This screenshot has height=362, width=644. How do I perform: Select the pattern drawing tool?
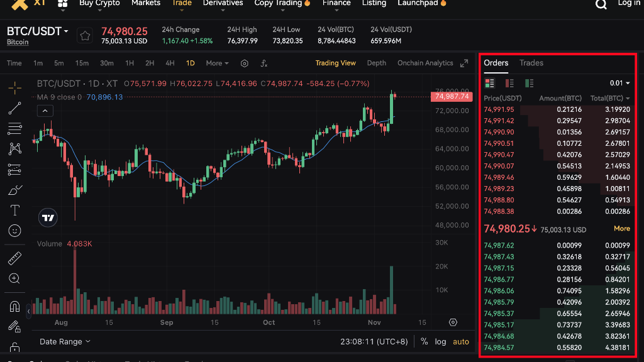tap(15, 148)
